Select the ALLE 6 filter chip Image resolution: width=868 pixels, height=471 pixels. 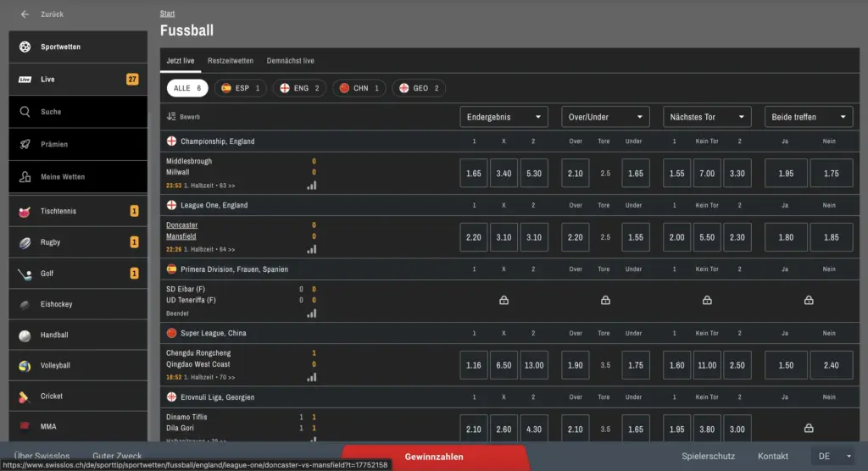[187, 88]
